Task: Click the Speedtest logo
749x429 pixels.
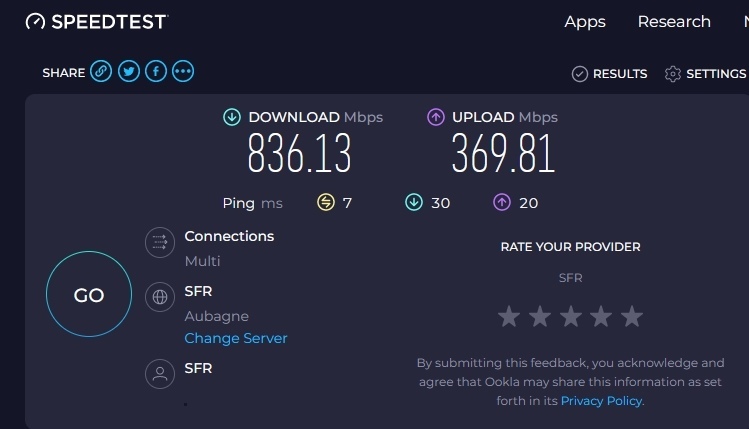Action: pos(97,21)
